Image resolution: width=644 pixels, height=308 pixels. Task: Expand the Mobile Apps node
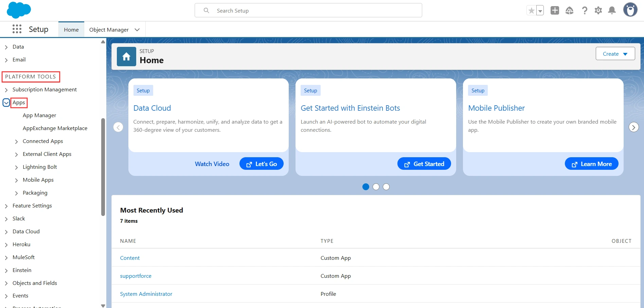point(16,180)
